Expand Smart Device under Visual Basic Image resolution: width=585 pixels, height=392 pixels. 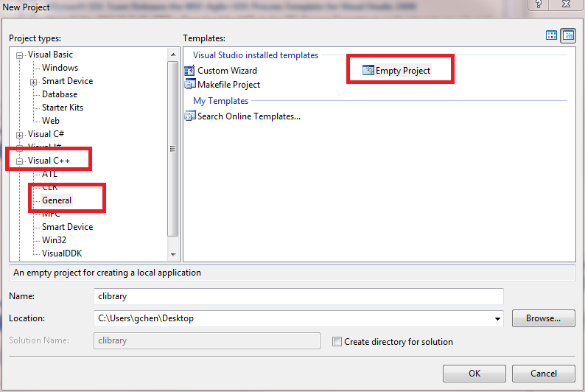(x=34, y=82)
